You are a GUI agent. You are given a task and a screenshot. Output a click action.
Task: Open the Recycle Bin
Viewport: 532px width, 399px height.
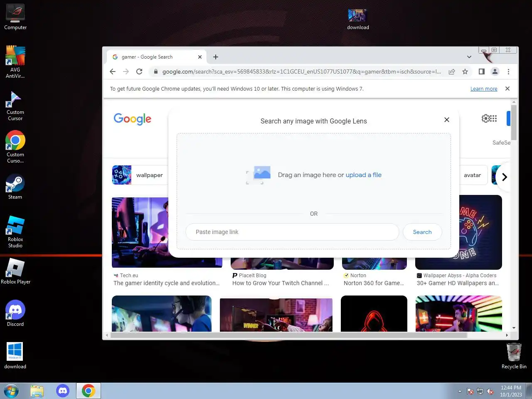pyautogui.click(x=514, y=356)
